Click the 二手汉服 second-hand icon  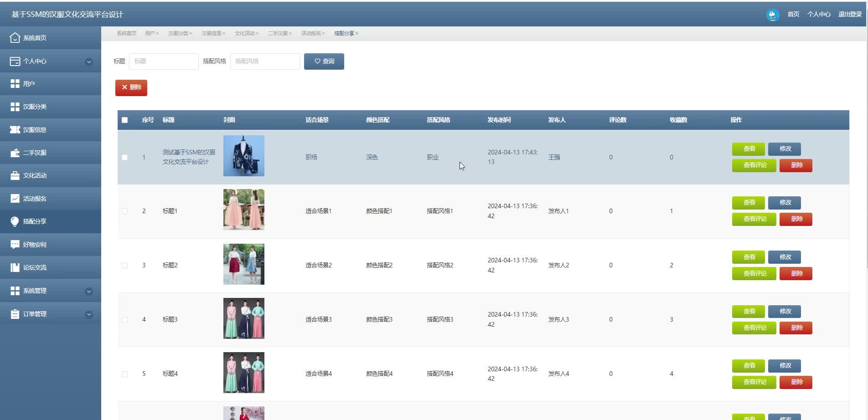point(15,153)
